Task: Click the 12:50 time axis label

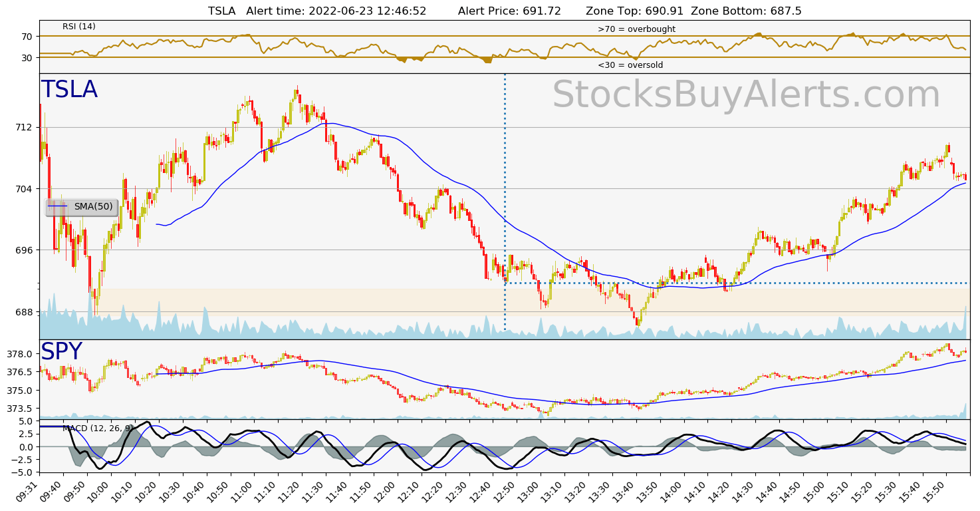Action: click(505, 491)
